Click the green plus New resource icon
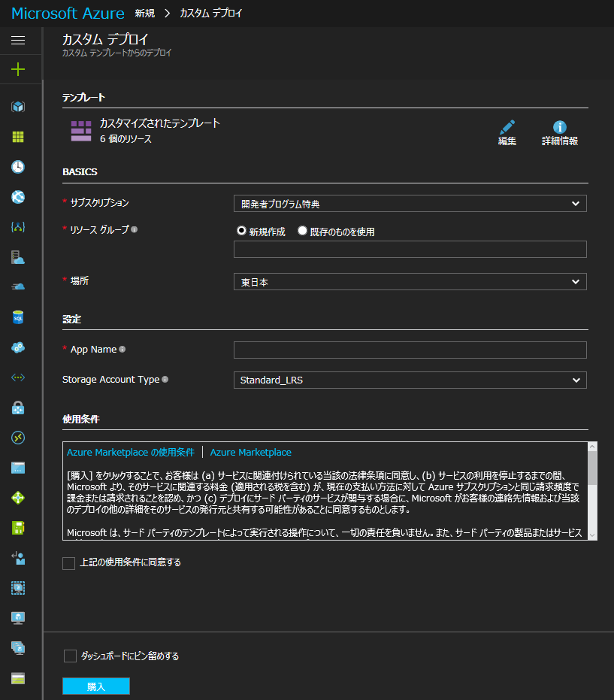This screenshot has height=700, width=614. tap(18, 69)
